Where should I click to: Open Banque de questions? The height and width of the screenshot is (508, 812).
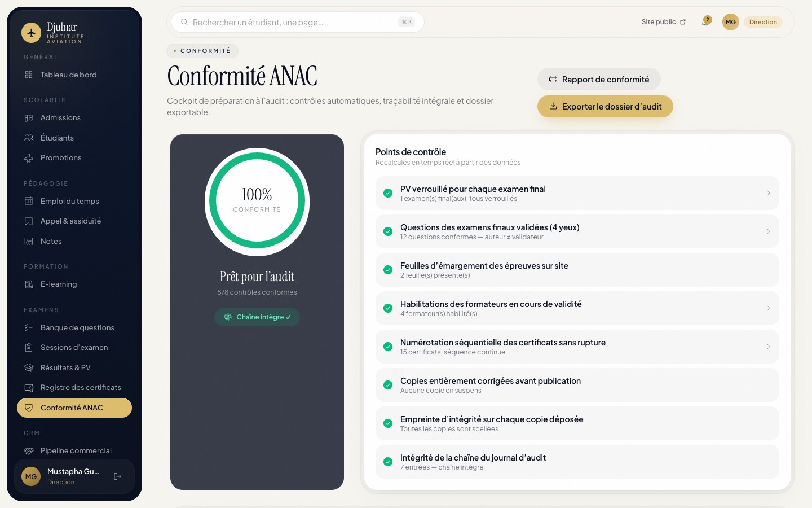74,327
